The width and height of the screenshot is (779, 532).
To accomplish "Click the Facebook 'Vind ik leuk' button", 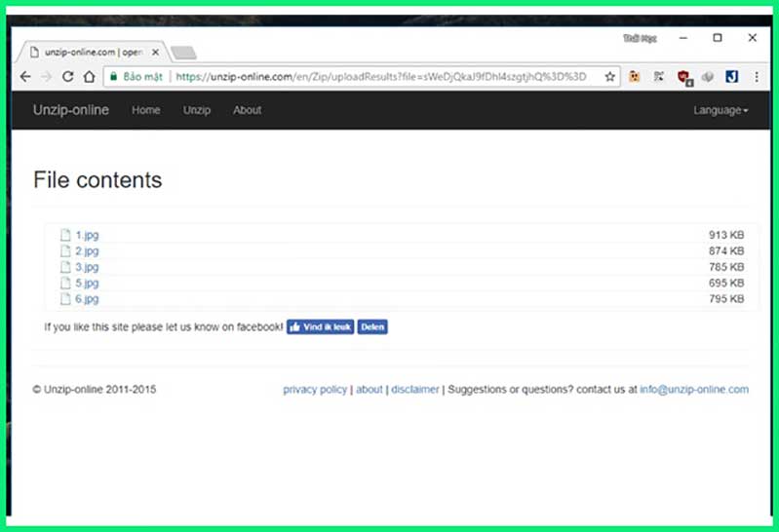I will click(x=320, y=327).
